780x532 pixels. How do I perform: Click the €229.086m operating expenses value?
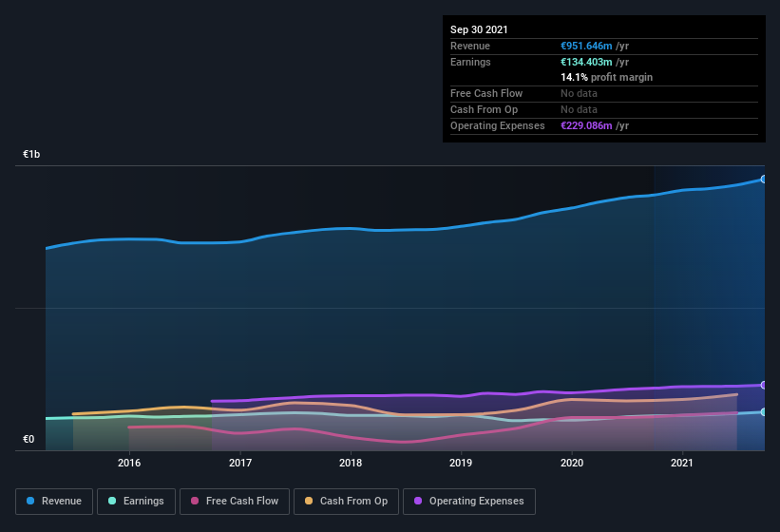586,125
